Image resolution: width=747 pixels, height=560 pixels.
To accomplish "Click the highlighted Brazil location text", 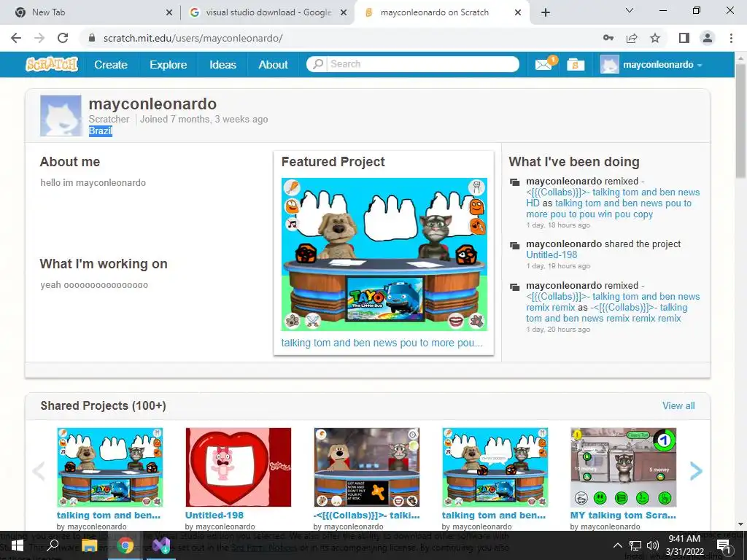I will click(x=101, y=131).
